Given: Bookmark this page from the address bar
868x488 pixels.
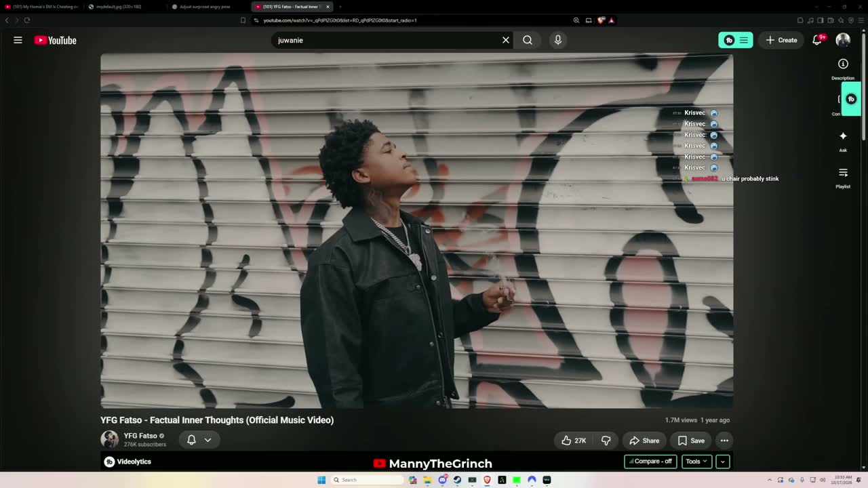Looking at the screenshot, I should coord(243,20).
